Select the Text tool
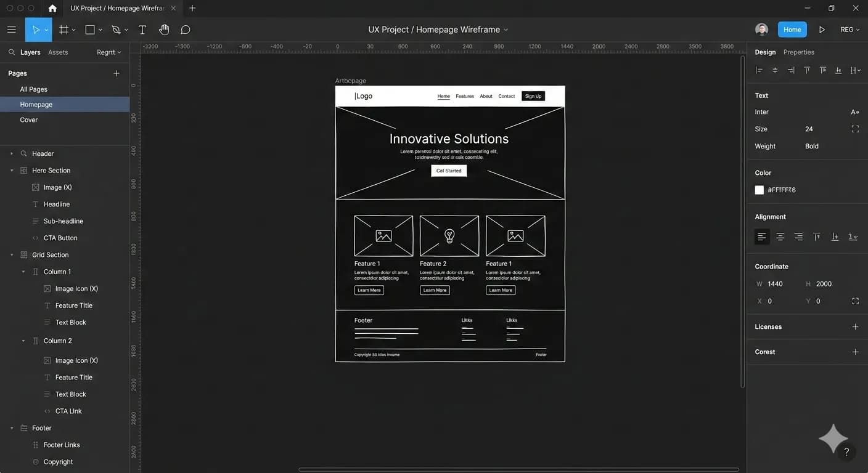 point(142,29)
